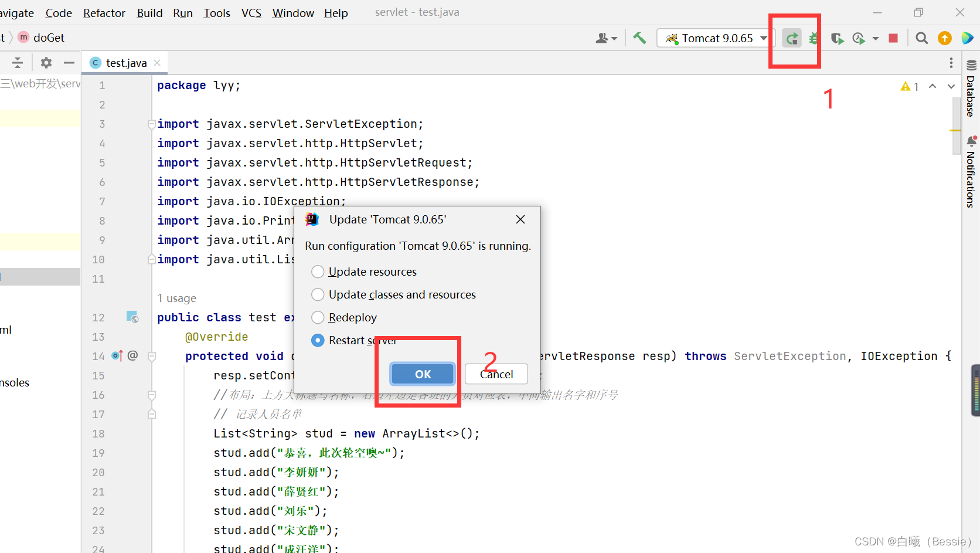Stop the running Tomcat server

(x=893, y=38)
